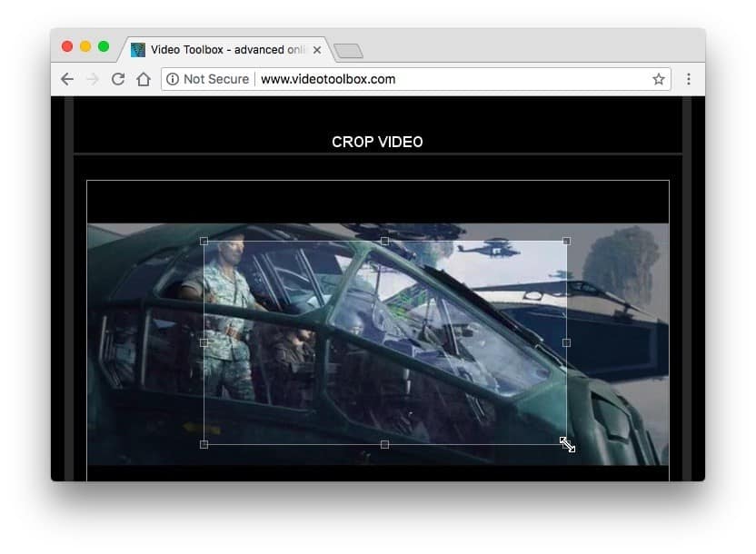
Task: Bookmark this page with the star icon
Action: click(x=658, y=79)
